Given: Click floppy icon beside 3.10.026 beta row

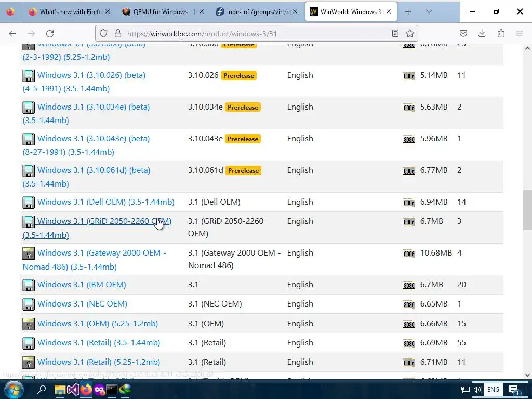Looking at the screenshot, I should pos(29,76).
